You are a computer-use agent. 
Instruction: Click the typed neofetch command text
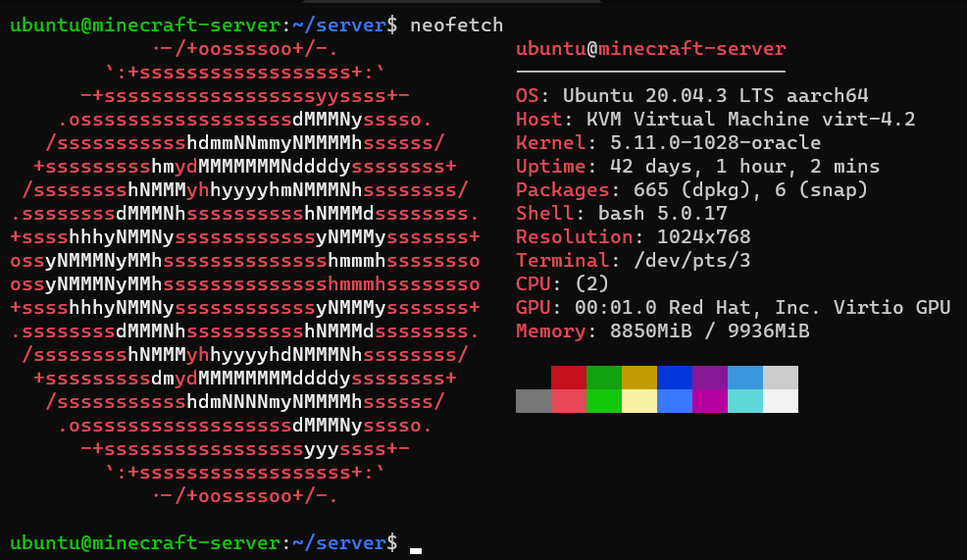(x=456, y=25)
